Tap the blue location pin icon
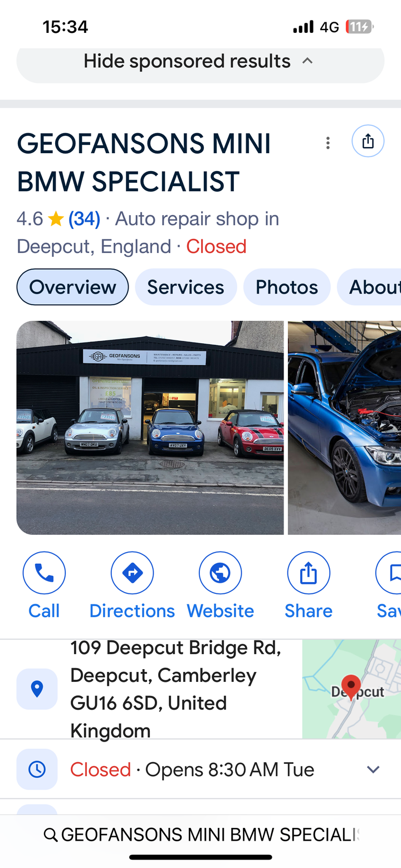The width and height of the screenshot is (401, 868). (37, 689)
